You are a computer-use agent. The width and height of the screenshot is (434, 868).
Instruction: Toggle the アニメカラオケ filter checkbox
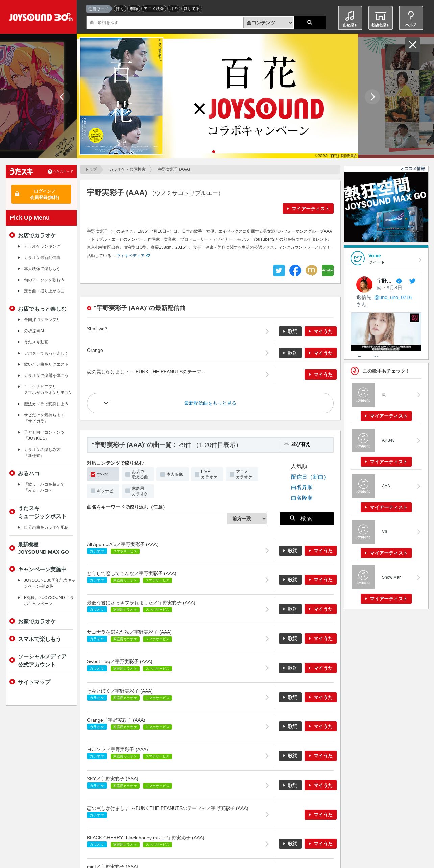[232, 474]
